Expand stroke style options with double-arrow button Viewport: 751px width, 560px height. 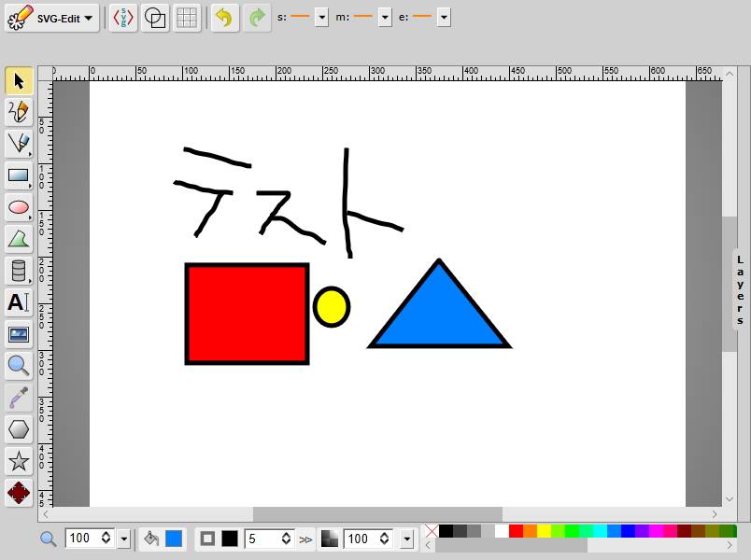[x=305, y=539]
